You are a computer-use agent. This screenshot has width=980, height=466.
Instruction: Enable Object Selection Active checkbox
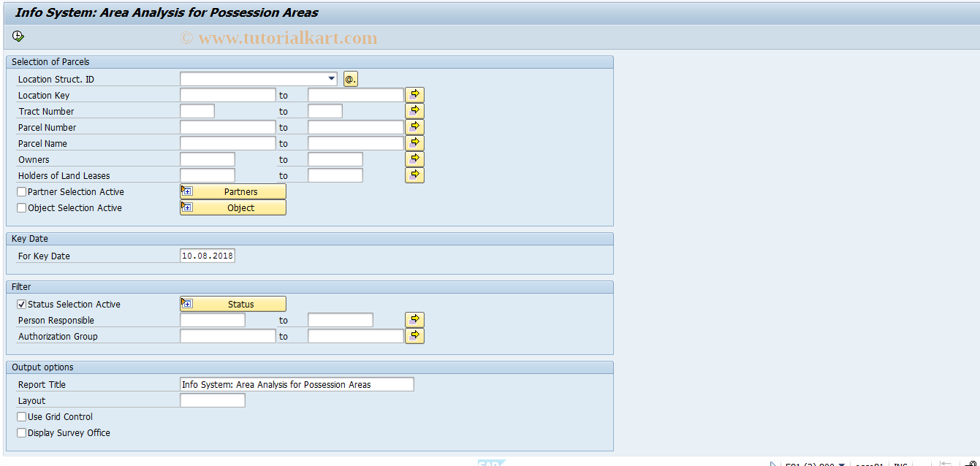tap(22, 208)
